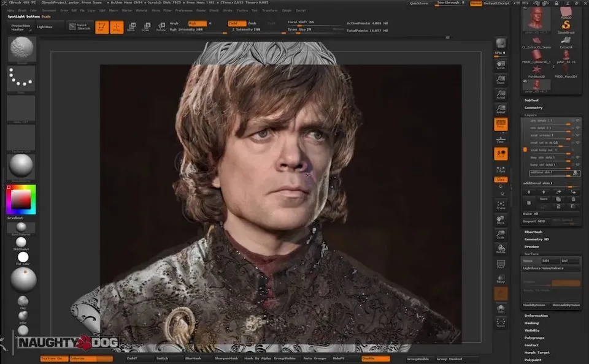The height and width of the screenshot is (364, 589).
Task: Toggle the Rgb channel button
Action: tap(197, 23)
